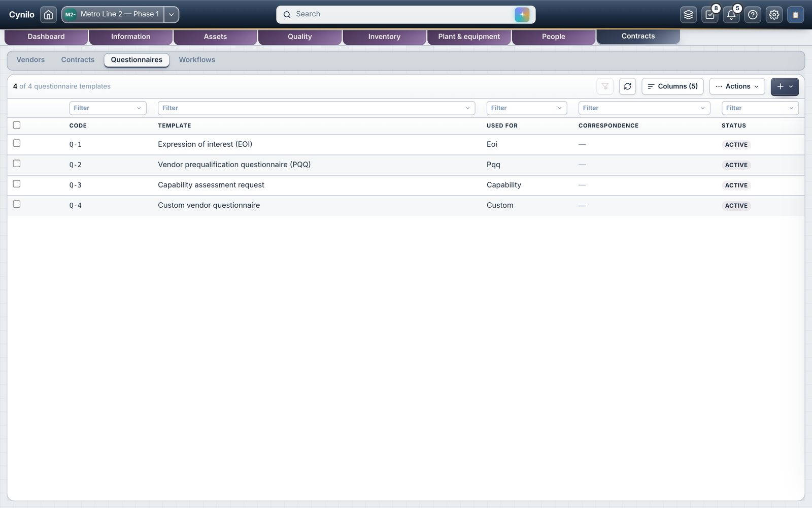Click the ACTIVE badge for Q-4
This screenshot has height=508, width=812.
(x=736, y=206)
